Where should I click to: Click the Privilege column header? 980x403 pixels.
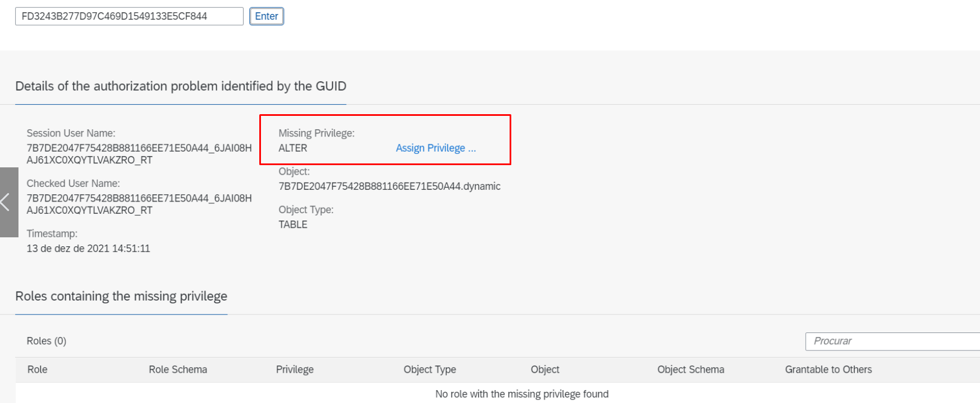[x=295, y=369]
